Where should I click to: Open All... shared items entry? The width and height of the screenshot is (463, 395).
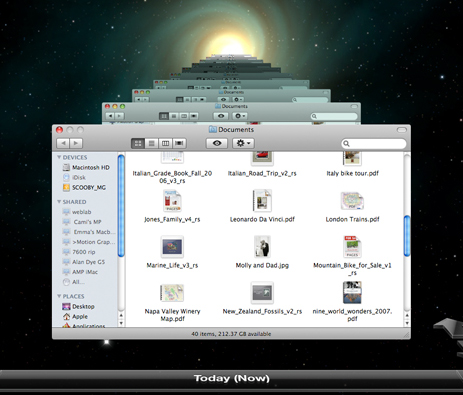[74, 282]
